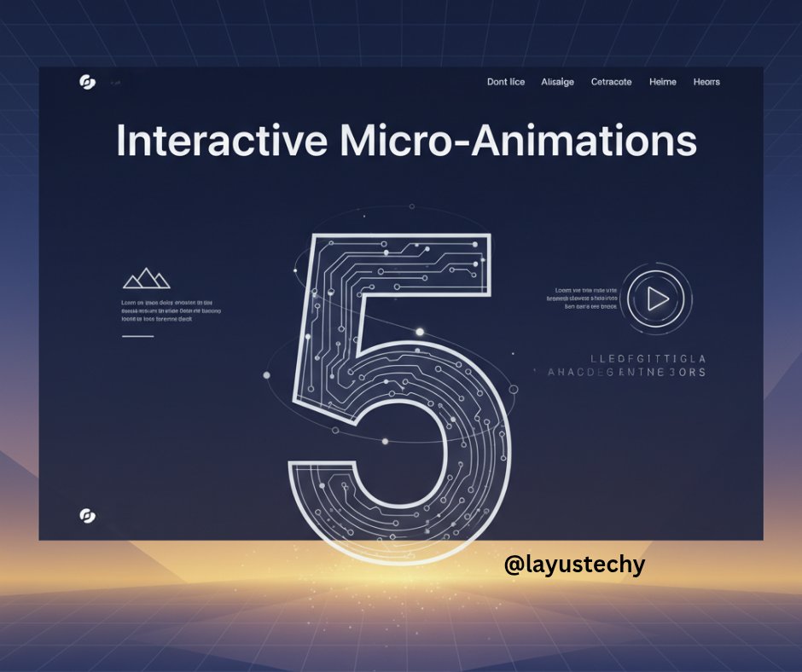This screenshot has height=672, width=802.
Task: Click the "LLEDFGITTIGLA" spaced text line
Action: point(648,358)
